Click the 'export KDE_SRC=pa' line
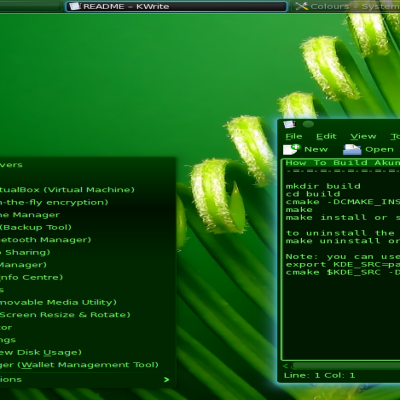The height and width of the screenshot is (400, 400). point(343,264)
